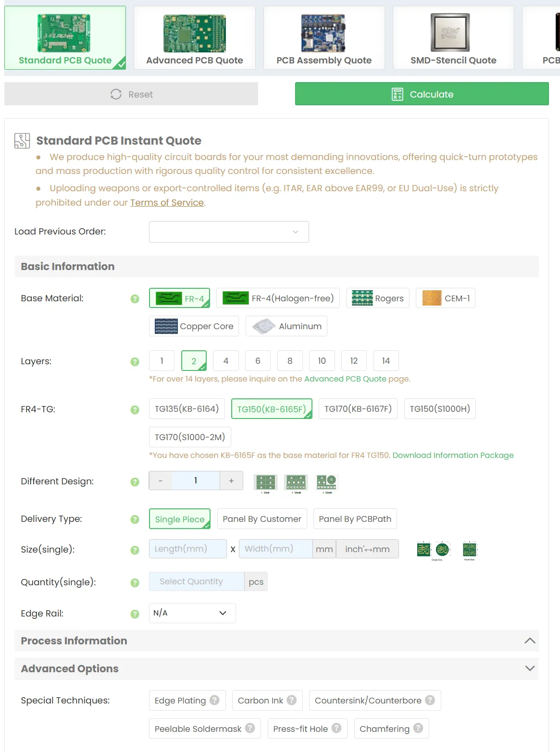Click help icon next to Layers
560x752 pixels.
[135, 362]
